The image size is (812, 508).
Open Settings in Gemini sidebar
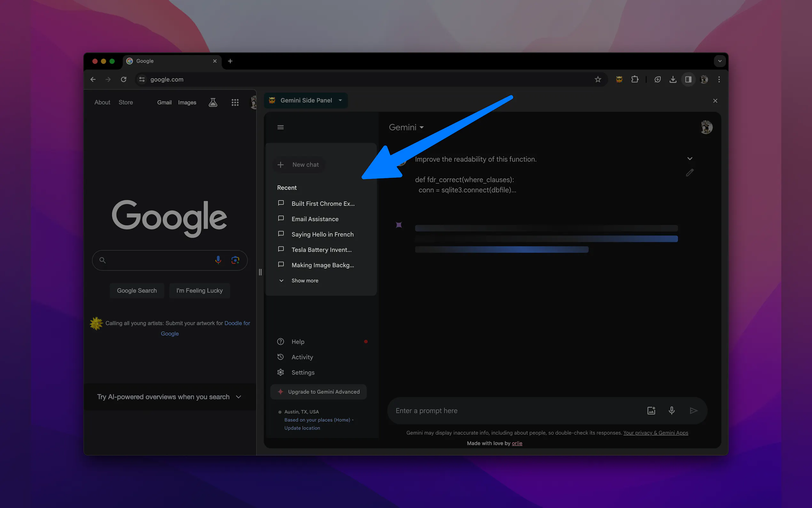(x=302, y=372)
